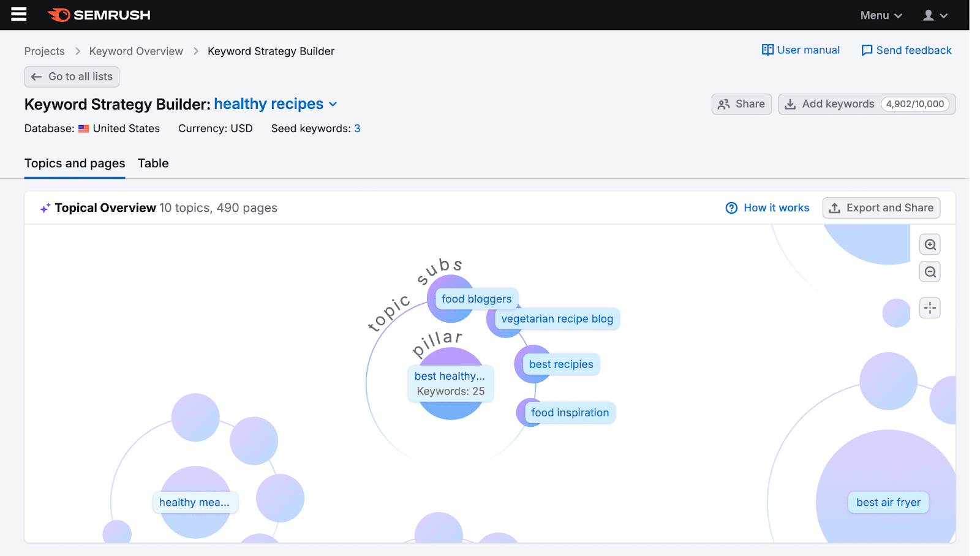Switch to the Table tab
The width and height of the screenshot is (980, 556).
(153, 163)
